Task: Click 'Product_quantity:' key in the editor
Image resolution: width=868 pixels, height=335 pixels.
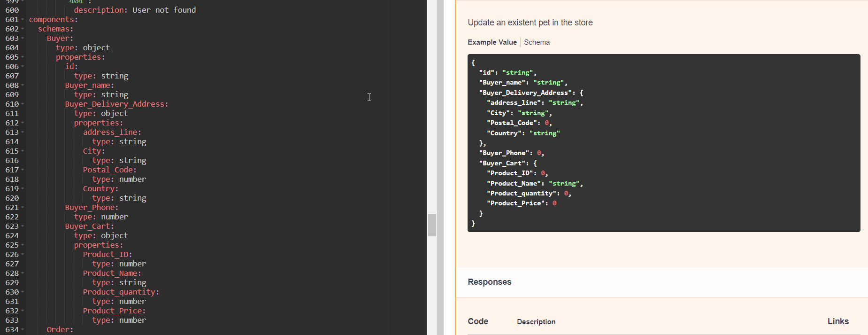Action: pyautogui.click(x=121, y=292)
